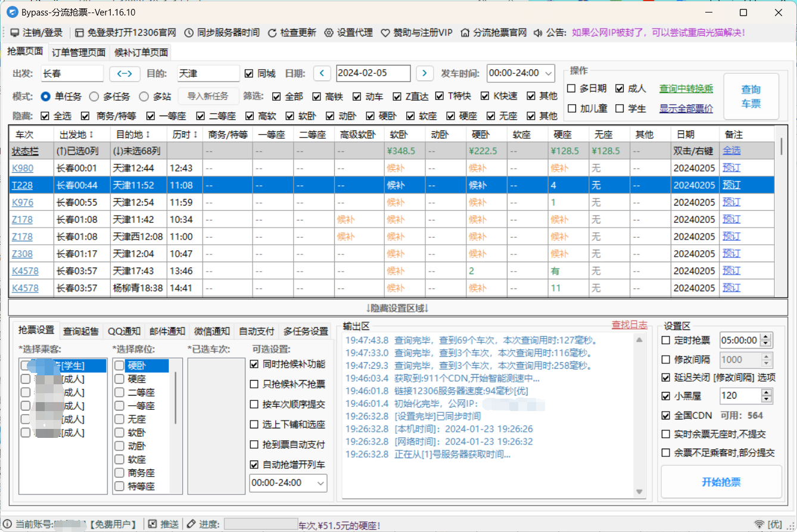Collapse settings via 隐藏设置区域 bar
This screenshot has width=797, height=532.
click(x=397, y=307)
